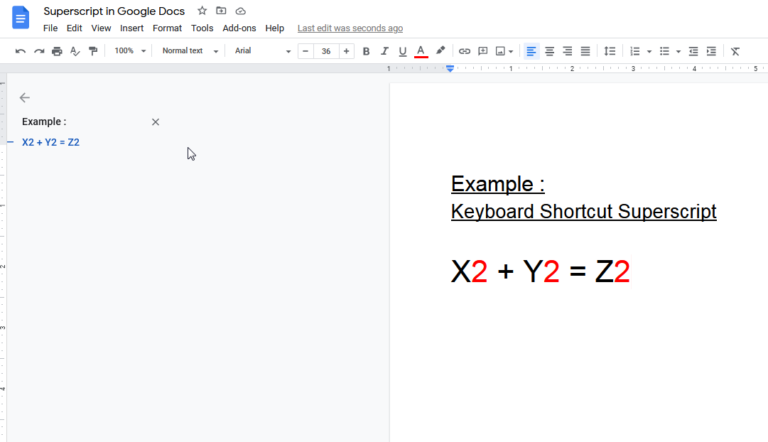Screen dimensions: 768x442
Task: Open the Help menu
Action: pyautogui.click(x=275, y=28)
